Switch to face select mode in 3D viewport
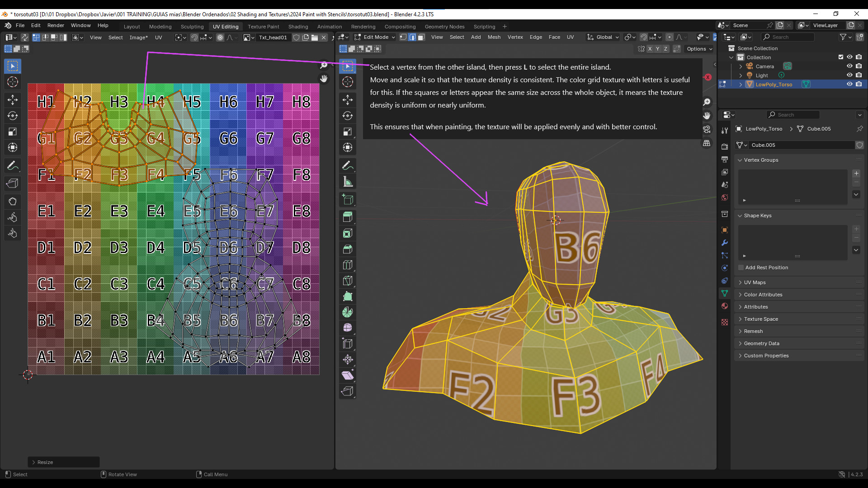The height and width of the screenshot is (488, 868). tap(421, 37)
